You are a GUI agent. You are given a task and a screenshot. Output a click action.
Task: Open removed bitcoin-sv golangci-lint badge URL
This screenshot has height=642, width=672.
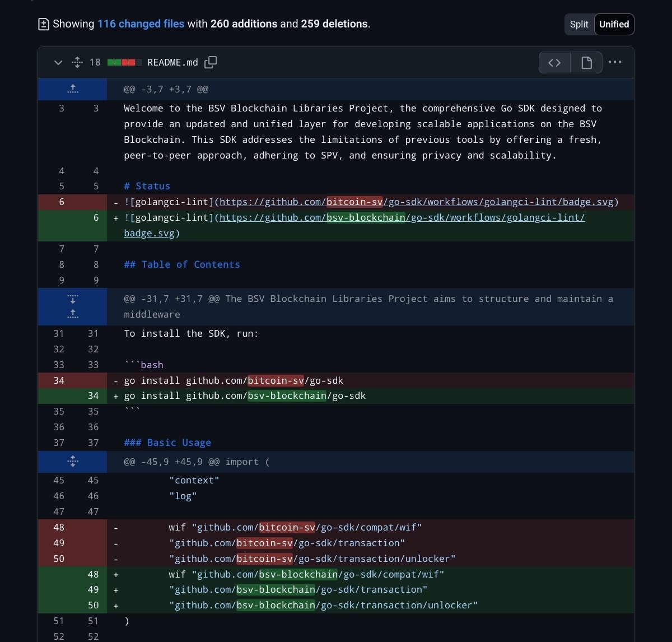coord(417,202)
